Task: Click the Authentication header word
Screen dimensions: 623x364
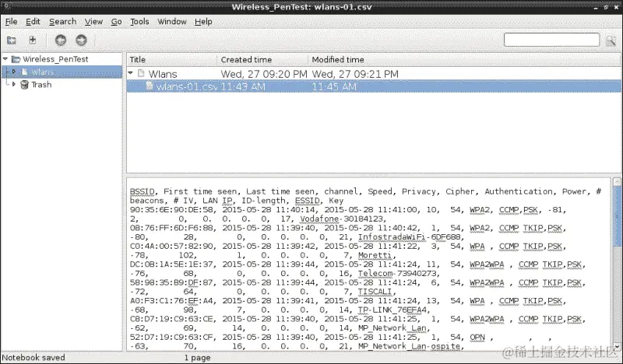Action: coord(518,191)
